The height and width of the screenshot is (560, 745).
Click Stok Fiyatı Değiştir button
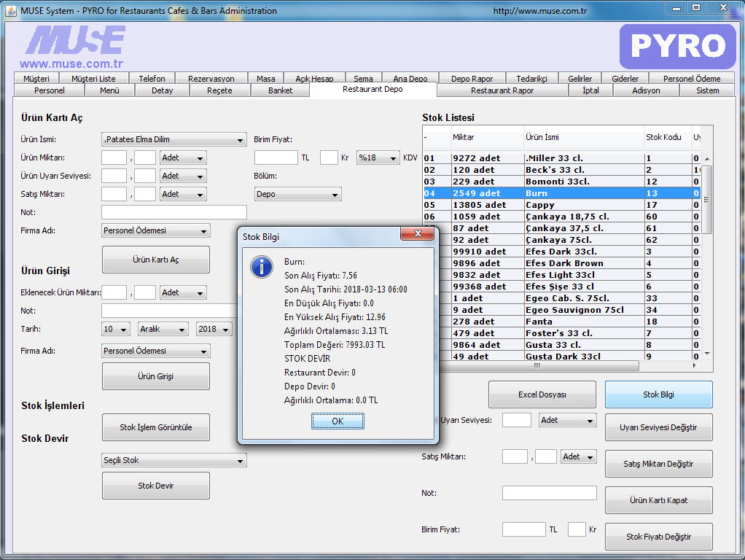(x=658, y=537)
